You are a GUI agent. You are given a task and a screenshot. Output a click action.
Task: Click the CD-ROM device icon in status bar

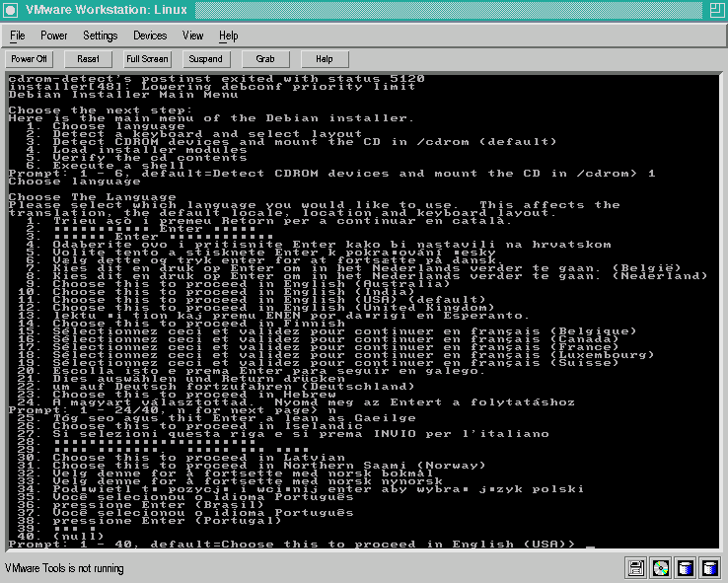[x=660, y=567]
